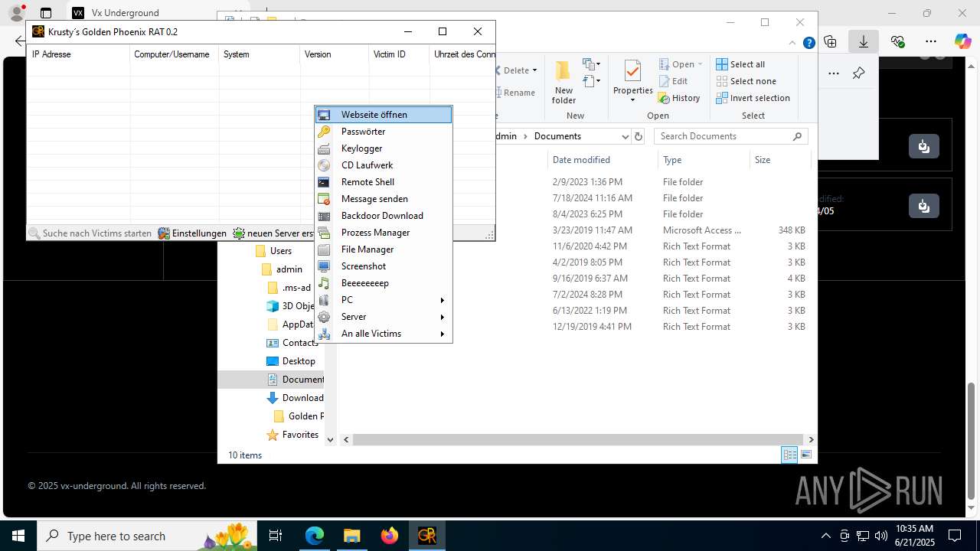This screenshot has width=980, height=551.
Task: Expand the PC submenu
Action: pos(443,300)
